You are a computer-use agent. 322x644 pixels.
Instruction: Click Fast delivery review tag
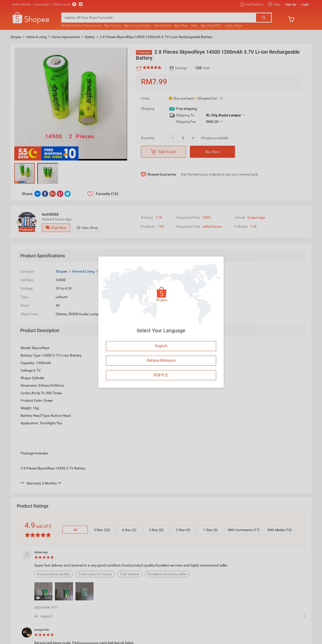pyautogui.click(x=130, y=574)
